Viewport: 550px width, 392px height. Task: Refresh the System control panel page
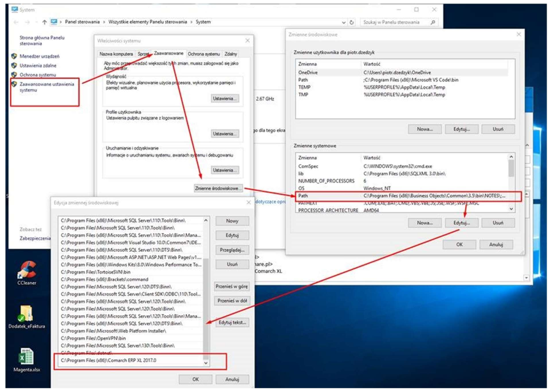[x=351, y=22]
